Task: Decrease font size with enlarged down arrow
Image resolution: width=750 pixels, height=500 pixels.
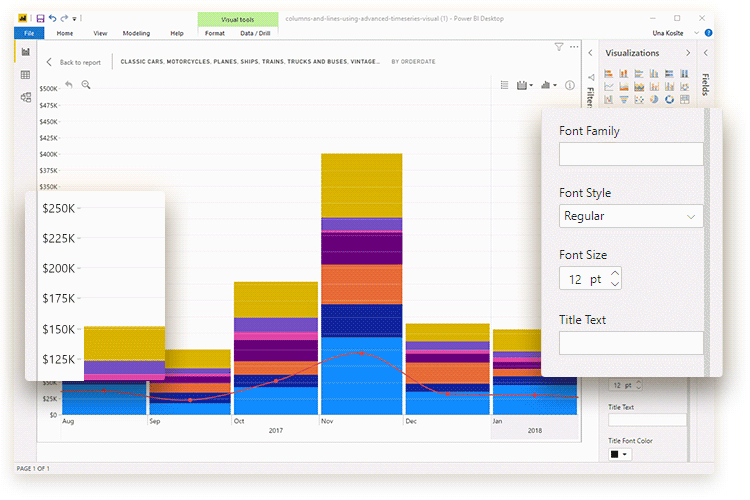Action: (615, 284)
